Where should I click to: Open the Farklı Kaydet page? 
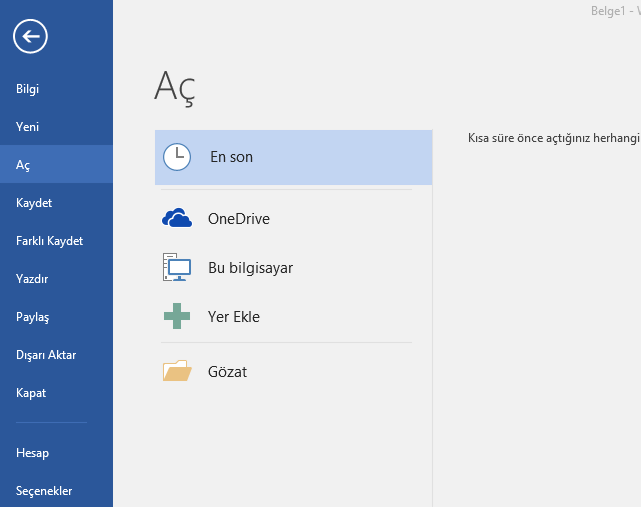[49, 241]
